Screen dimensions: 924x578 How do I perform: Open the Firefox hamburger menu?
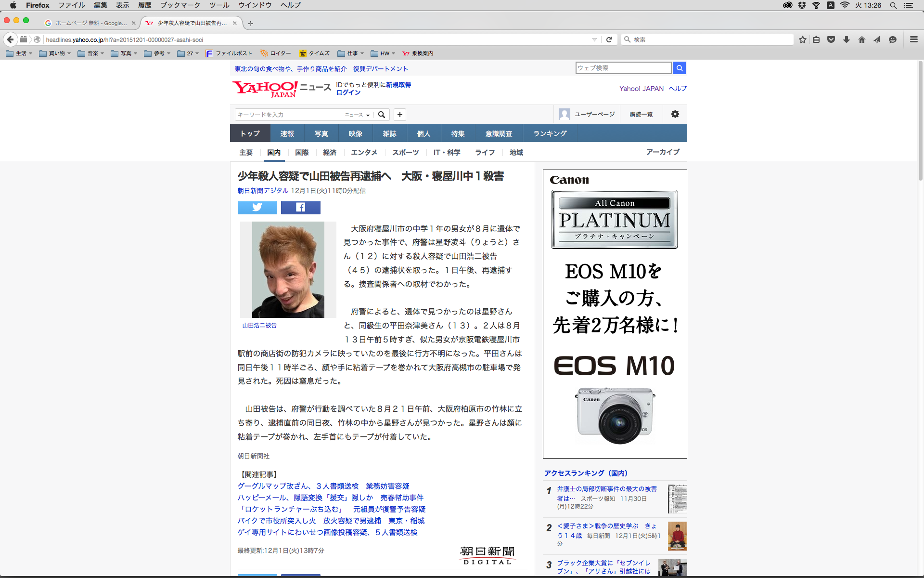(913, 39)
